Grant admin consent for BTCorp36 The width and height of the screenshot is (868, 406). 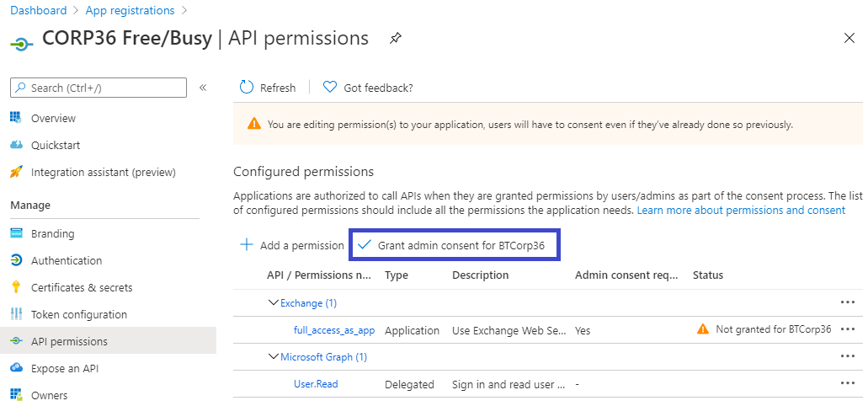(455, 245)
